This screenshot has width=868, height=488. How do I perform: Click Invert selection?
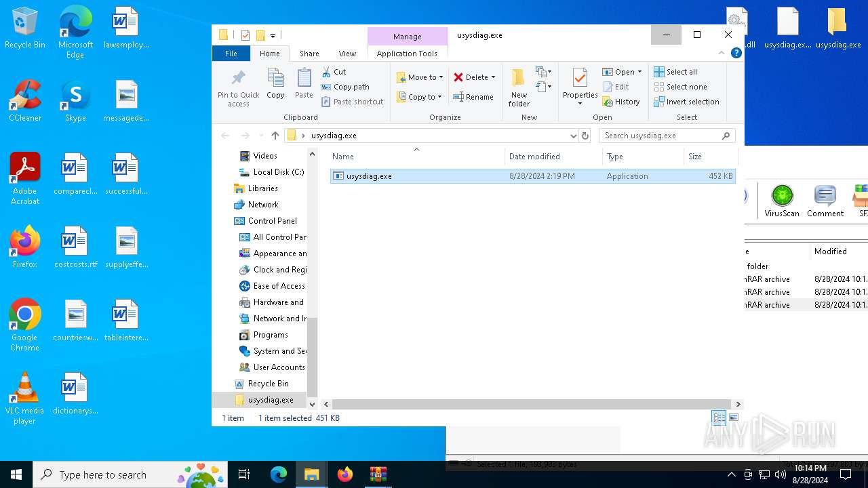686,102
